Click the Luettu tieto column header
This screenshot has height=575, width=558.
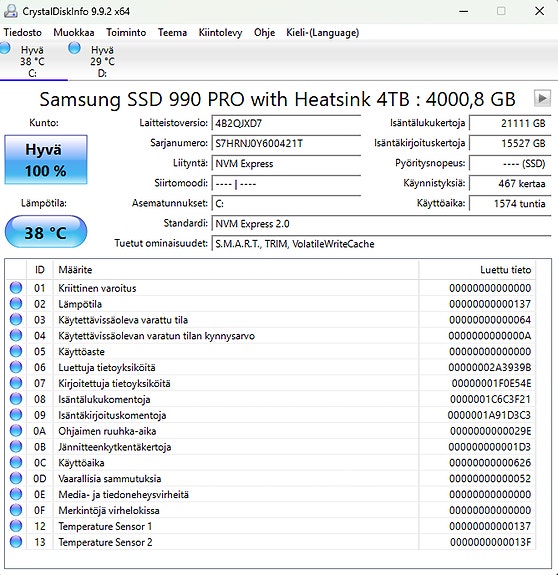[x=477, y=270]
